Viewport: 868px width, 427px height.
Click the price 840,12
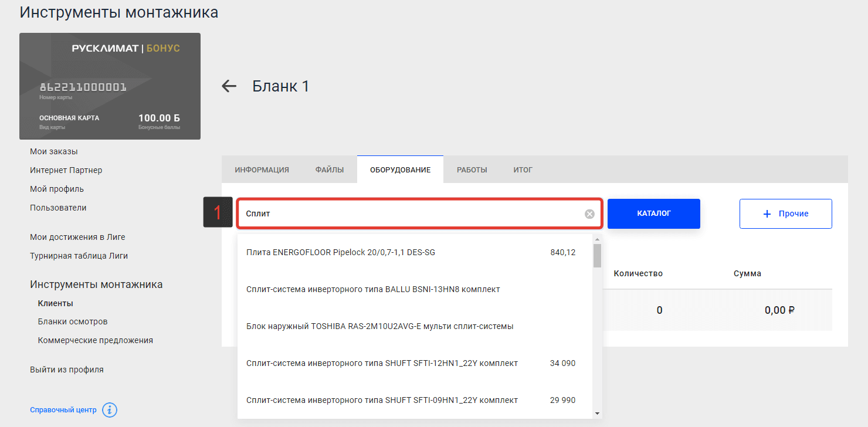click(x=563, y=253)
